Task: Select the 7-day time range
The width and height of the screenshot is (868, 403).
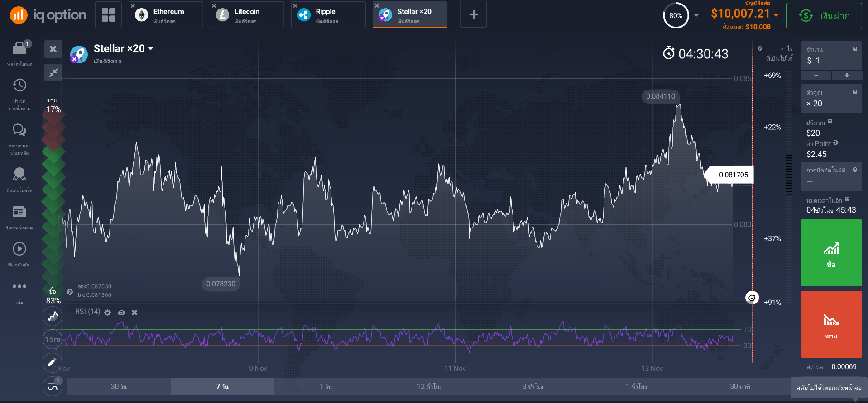Action: coord(222,386)
